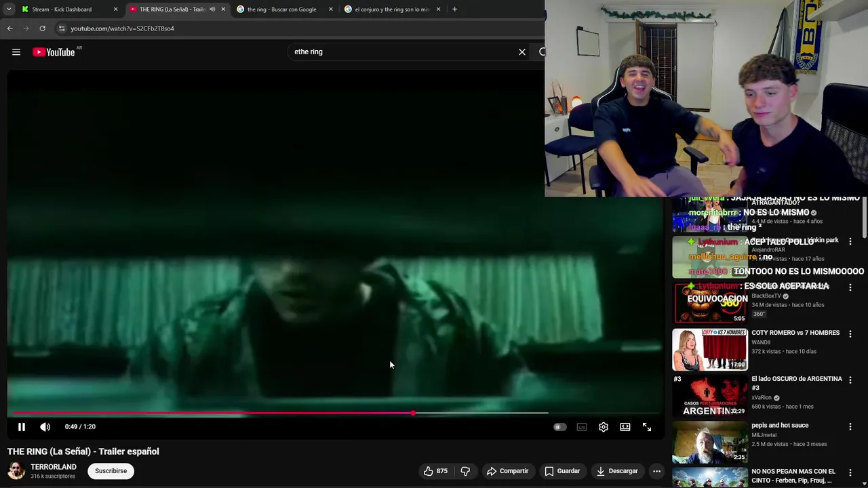Open the YouTube hamburger guide menu

pos(16,52)
